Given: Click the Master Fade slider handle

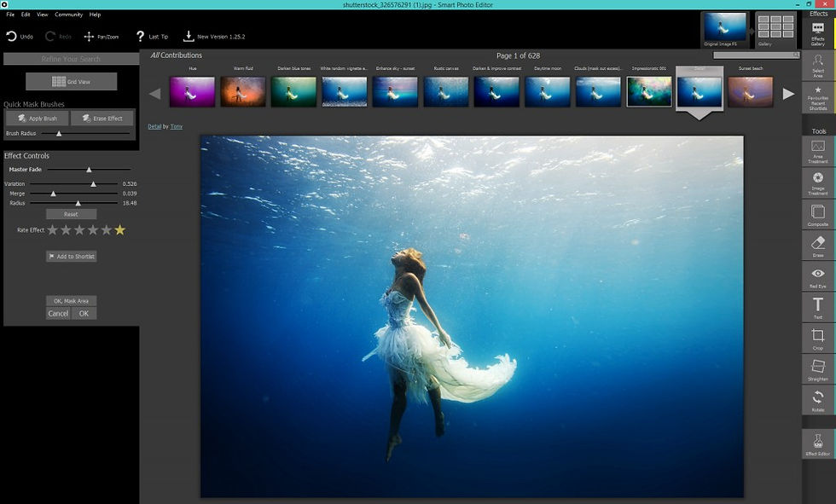Looking at the screenshot, I should pos(89,170).
